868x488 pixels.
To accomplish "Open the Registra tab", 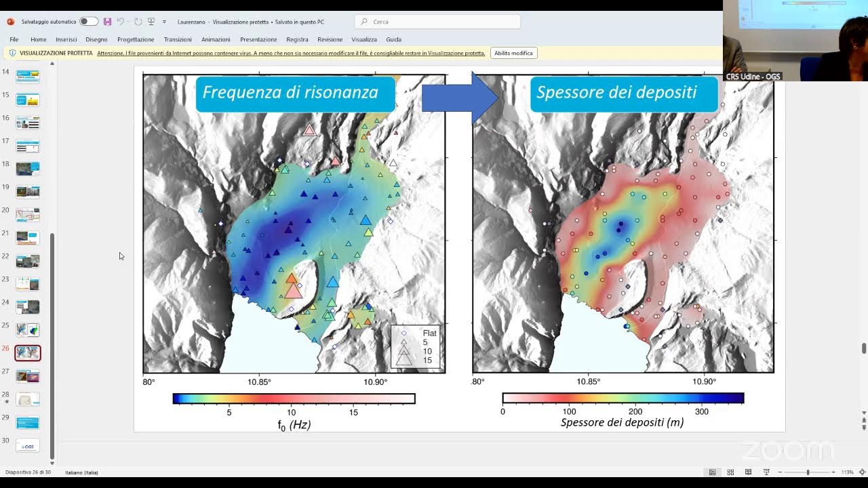I will point(297,39).
